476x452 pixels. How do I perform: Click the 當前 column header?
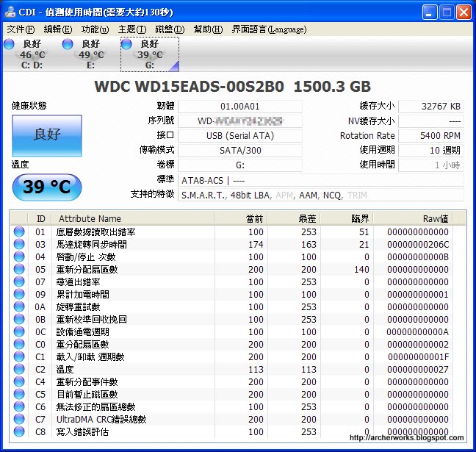point(241,219)
